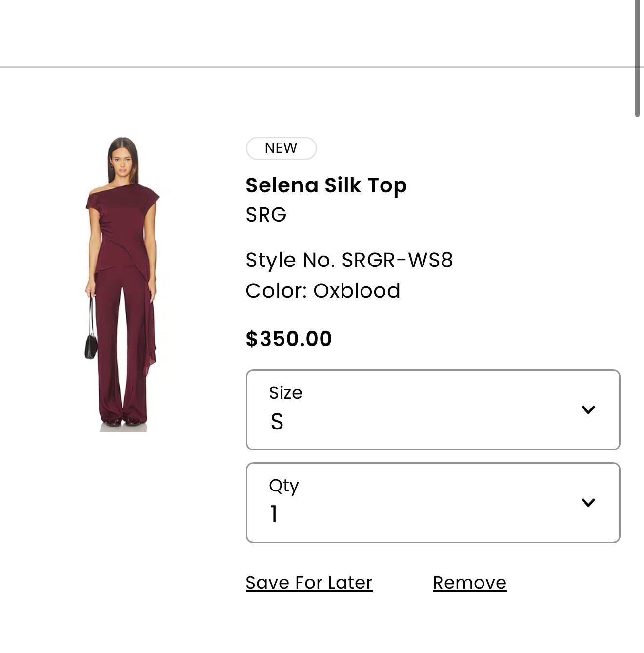Click the Qty field label
This screenshot has width=644, height=653.
pos(283,486)
